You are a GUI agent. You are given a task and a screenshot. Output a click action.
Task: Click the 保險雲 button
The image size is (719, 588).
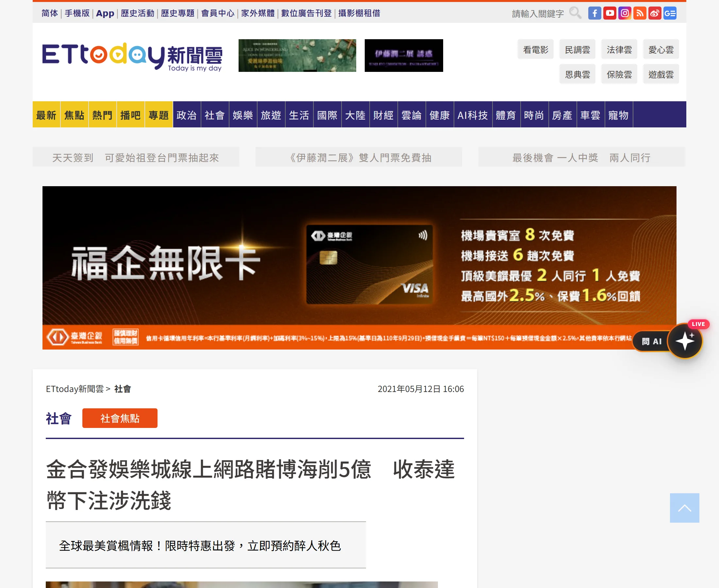619,74
